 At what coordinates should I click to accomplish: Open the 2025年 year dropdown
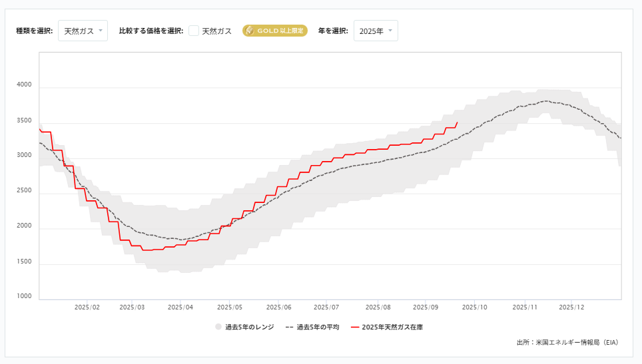pyautogui.click(x=376, y=31)
